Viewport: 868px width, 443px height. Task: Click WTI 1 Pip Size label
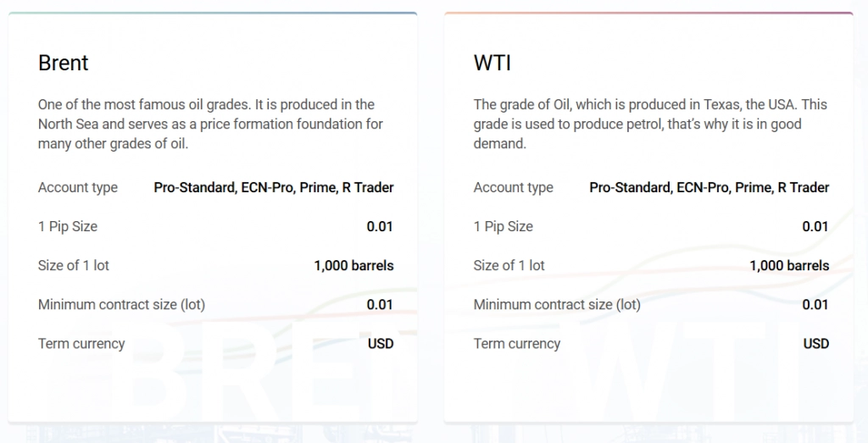[504, 227]
